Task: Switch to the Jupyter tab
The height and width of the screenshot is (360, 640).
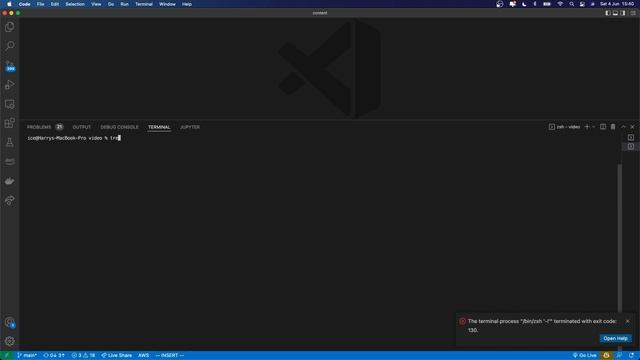Action: (190, 127)
